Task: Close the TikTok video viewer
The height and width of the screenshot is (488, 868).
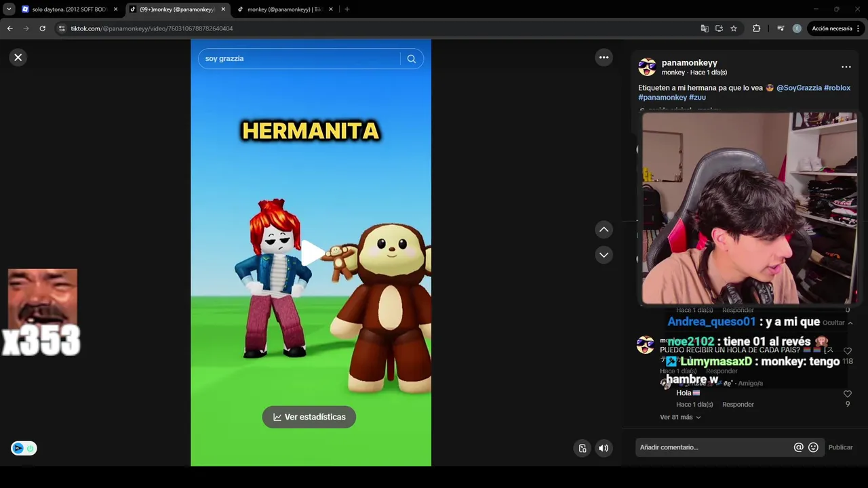Action: 18,58
